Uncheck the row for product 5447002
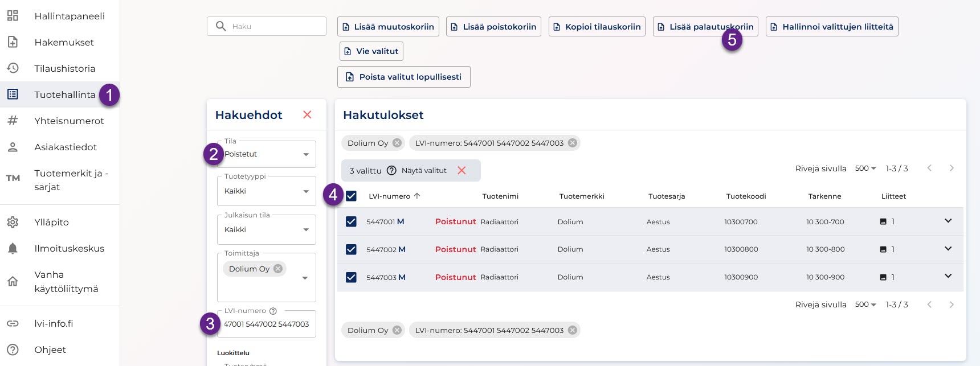Screen dimensions: 980x366 click(351, 249)
